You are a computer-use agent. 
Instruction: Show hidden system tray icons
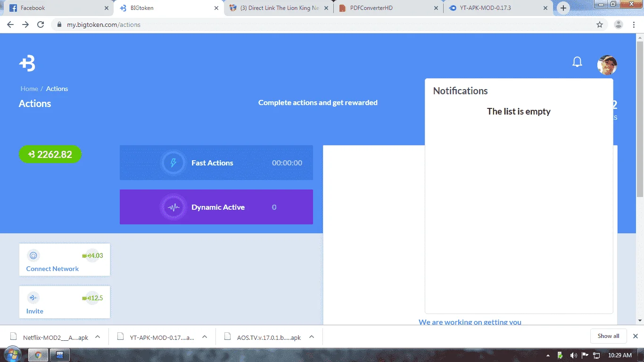click(x=548, y=355)
